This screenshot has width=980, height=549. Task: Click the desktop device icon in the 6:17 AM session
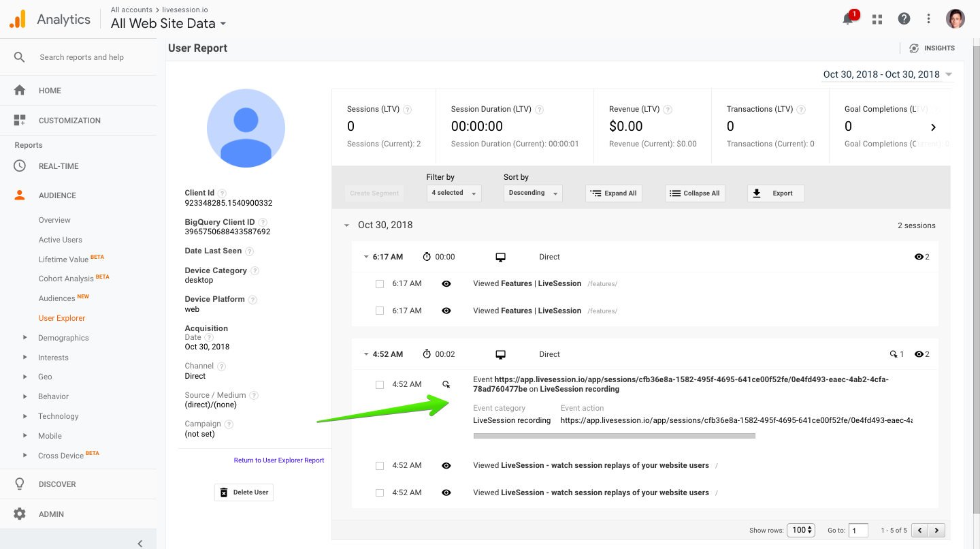500,257
